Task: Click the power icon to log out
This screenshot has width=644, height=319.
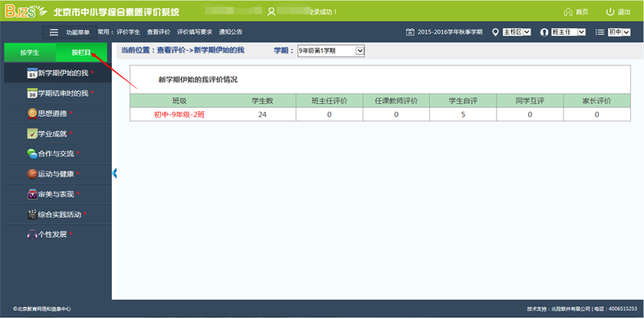Action: 610,12
